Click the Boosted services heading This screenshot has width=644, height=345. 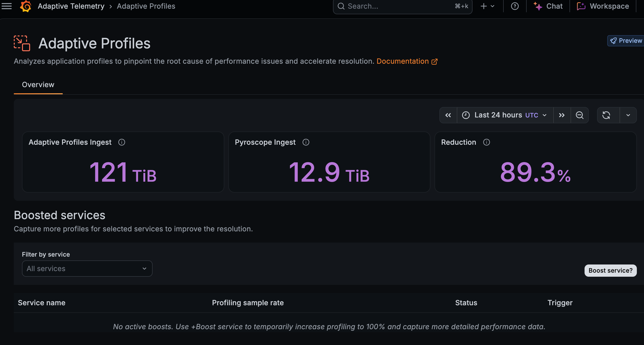[59, 215]
